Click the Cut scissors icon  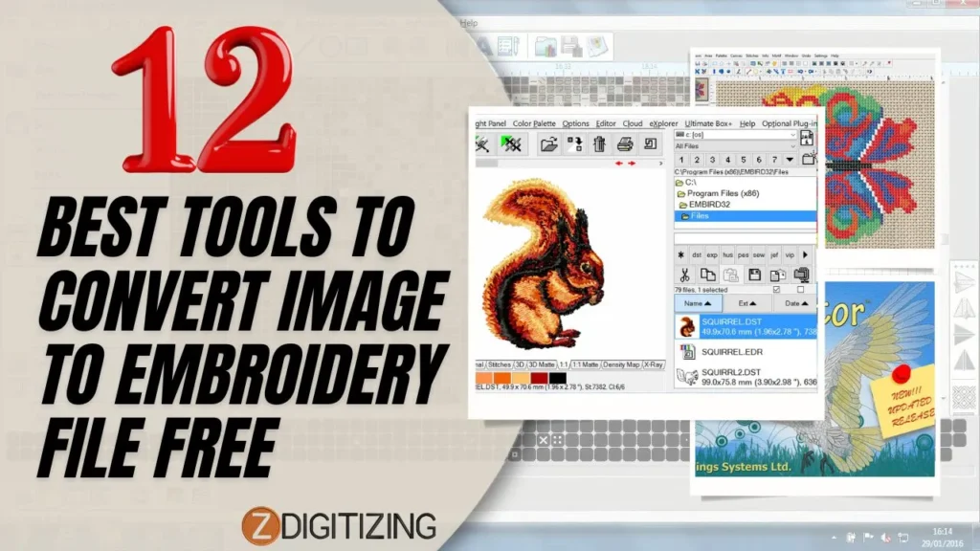click(x=685, y=274)
